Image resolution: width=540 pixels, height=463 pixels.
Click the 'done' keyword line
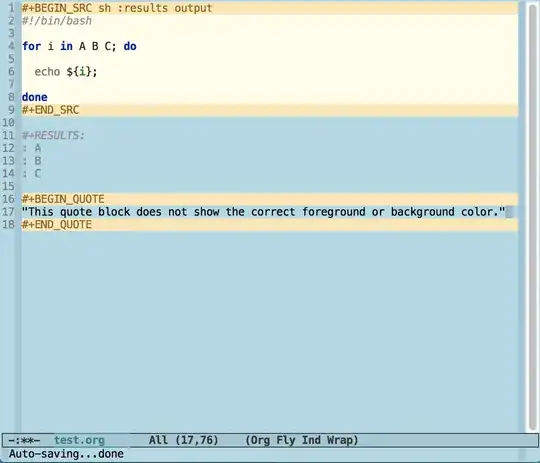(x=34, y=97)
